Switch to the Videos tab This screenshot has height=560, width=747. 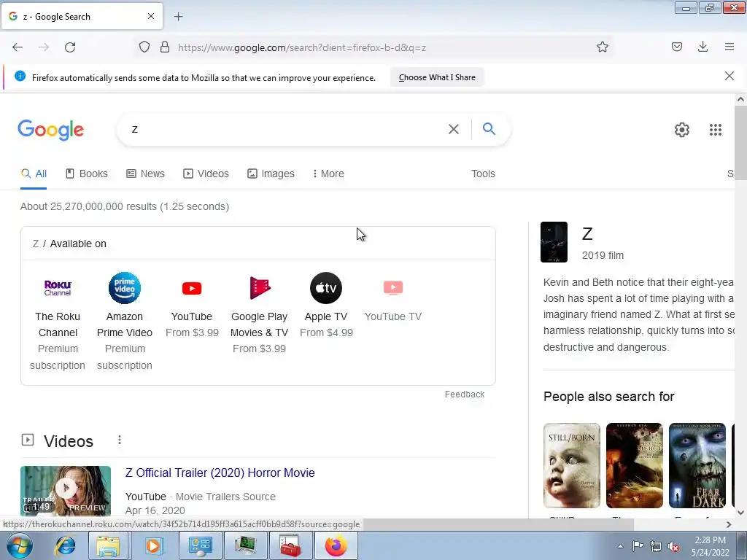click(206, 174)
